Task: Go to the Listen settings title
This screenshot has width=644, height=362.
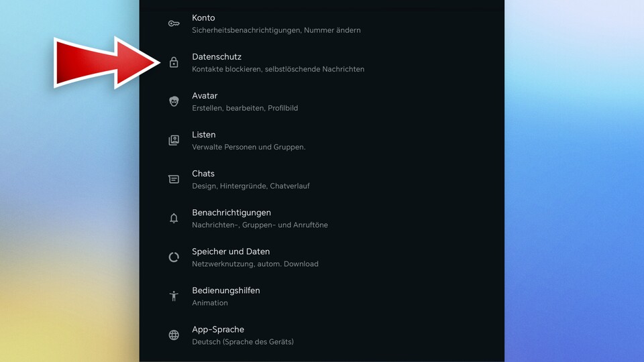Action: (204, 135)
